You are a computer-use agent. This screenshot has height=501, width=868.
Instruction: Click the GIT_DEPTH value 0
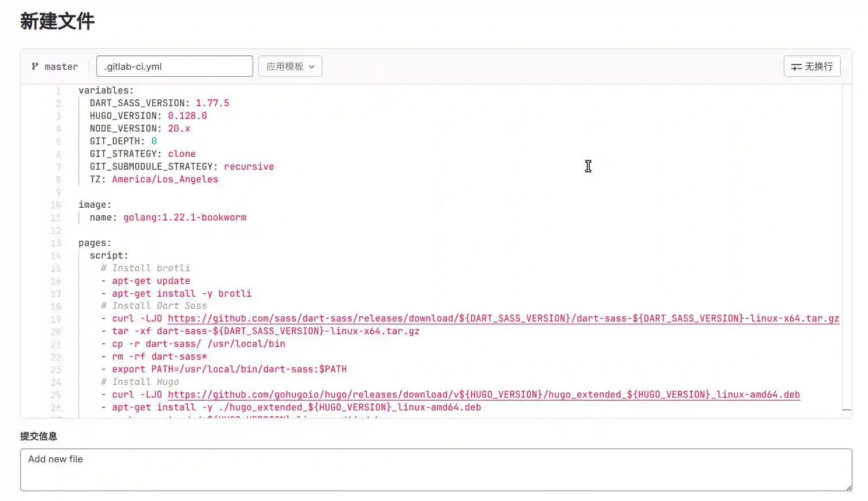point(153,141)
